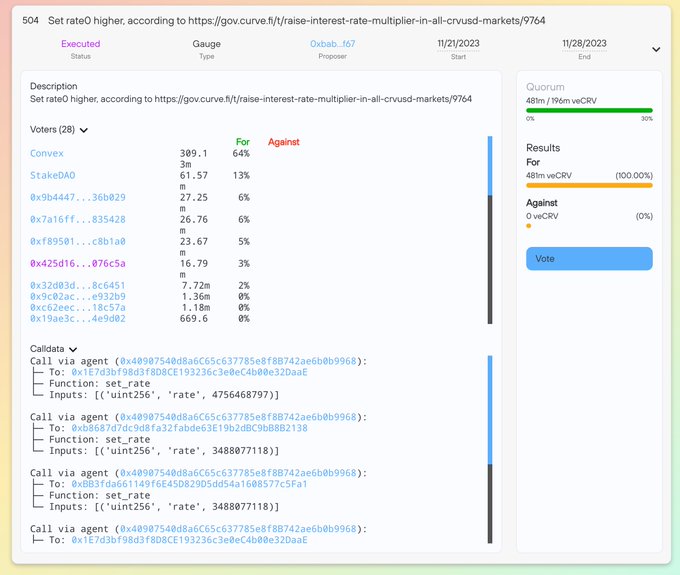Open the StakeDAO voter link
The height and width of the screenshot is (575, 680).
coord(52,176)
